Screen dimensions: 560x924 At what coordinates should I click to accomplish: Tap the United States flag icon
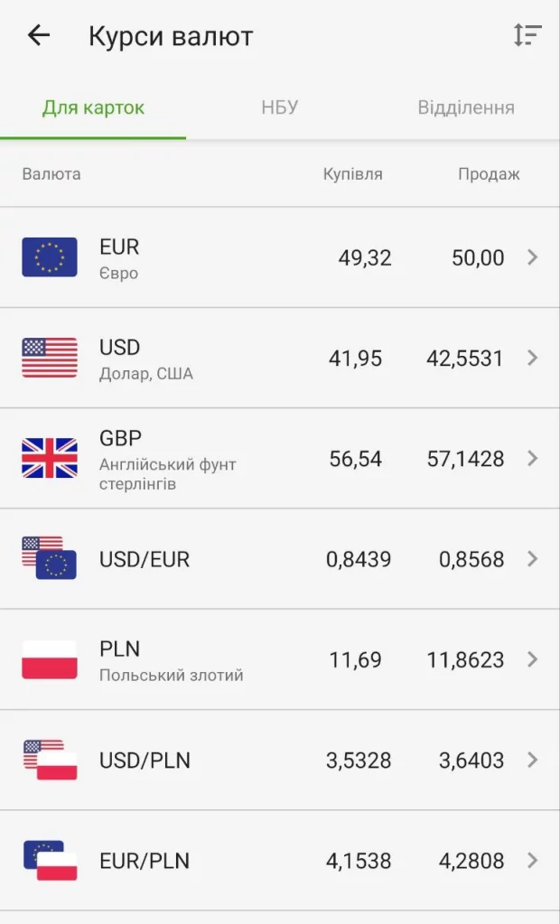tap(50, 358)
